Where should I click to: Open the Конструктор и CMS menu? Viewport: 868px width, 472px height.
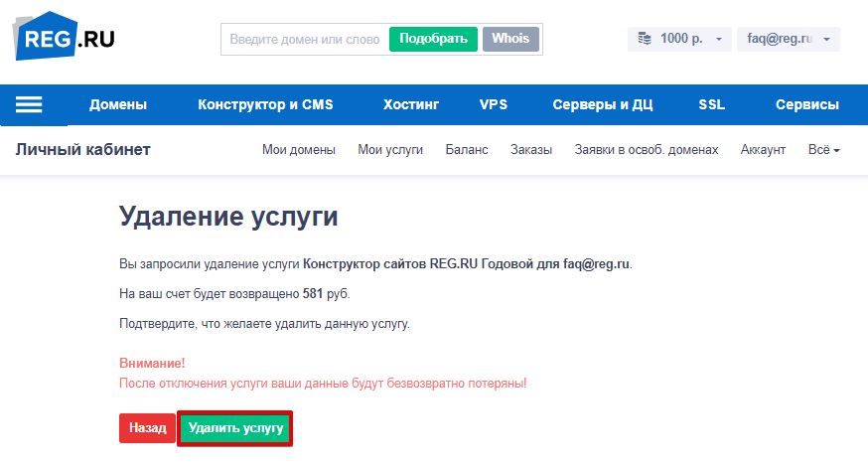(x=265, y=104)
